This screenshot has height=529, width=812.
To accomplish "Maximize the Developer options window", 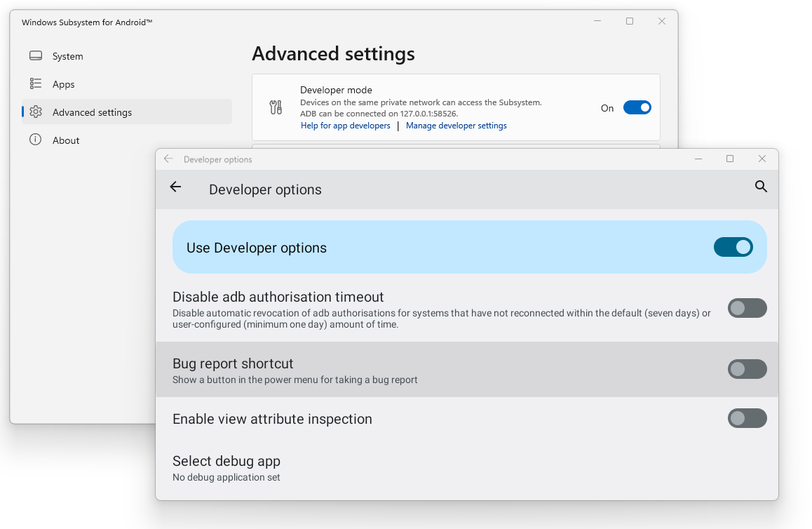I will (730, 159).
